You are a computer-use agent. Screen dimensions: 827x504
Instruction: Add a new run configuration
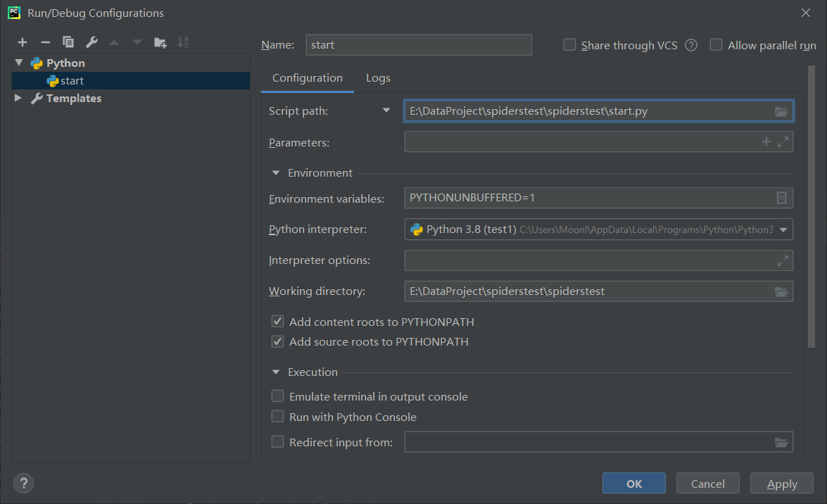click(23, 43)
